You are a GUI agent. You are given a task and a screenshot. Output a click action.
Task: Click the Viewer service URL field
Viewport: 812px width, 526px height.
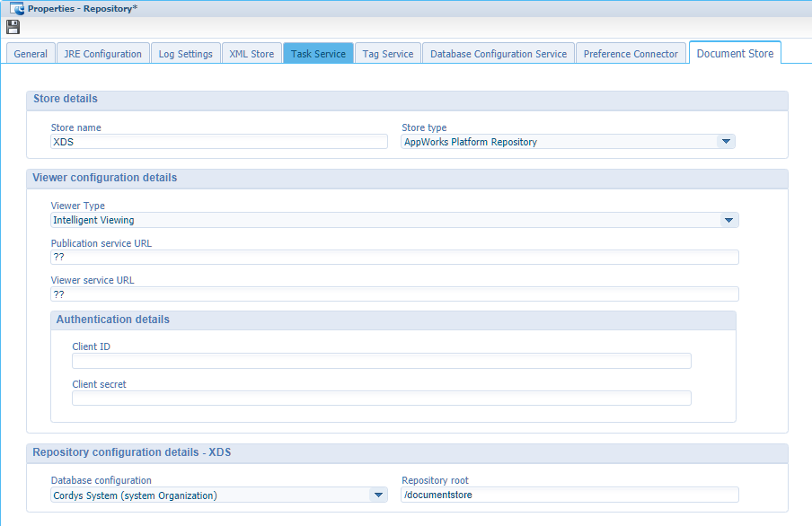point(394,294)
